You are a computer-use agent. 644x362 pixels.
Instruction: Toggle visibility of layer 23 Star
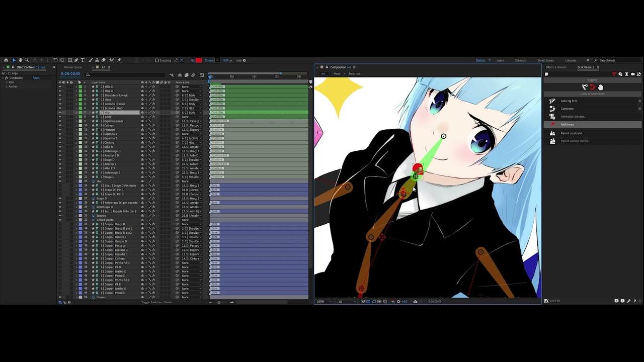tap(60, 181)
